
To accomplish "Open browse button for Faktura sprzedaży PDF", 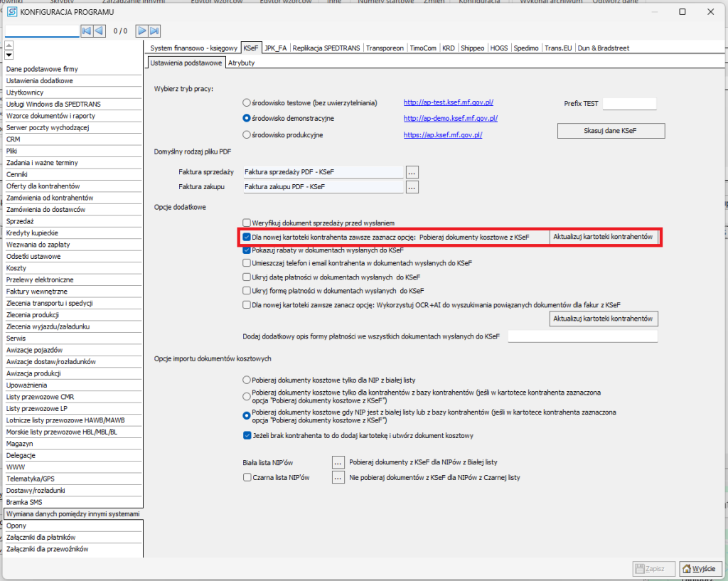I will [x=412, y=171].
